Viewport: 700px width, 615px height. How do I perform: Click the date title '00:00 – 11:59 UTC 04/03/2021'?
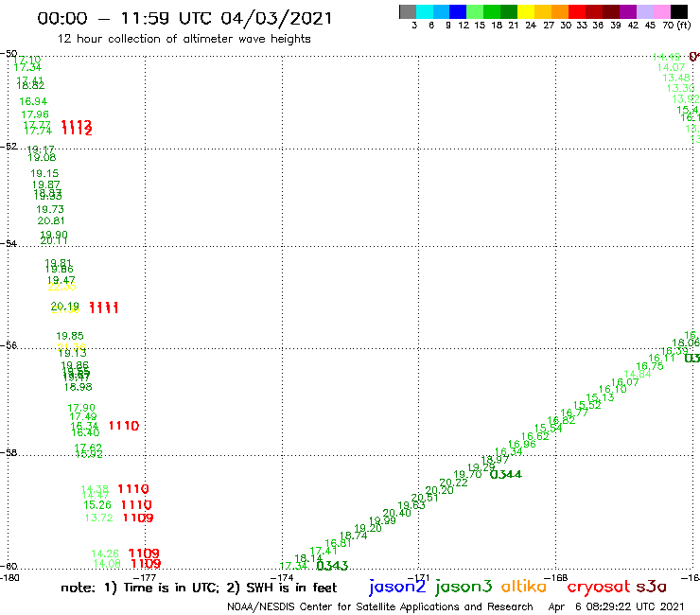click(x=184, y=19)
